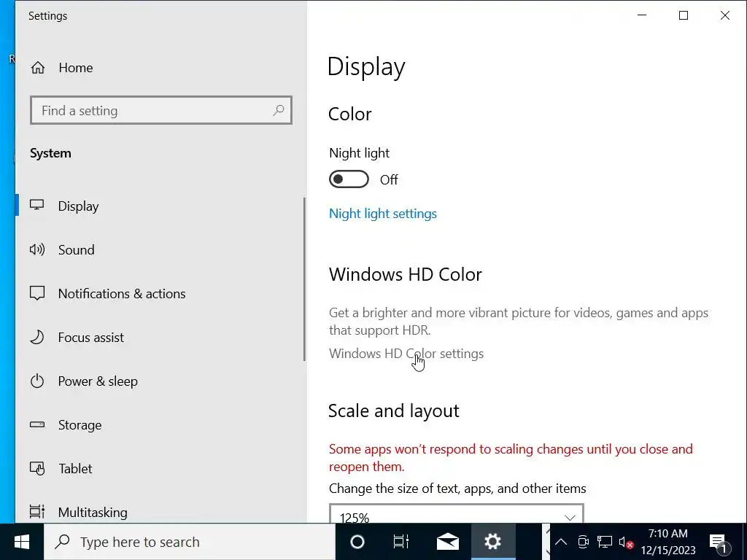Click the Home label in sidebar
The height and width of the screenshot is (560, 747).
pos(76,68)
